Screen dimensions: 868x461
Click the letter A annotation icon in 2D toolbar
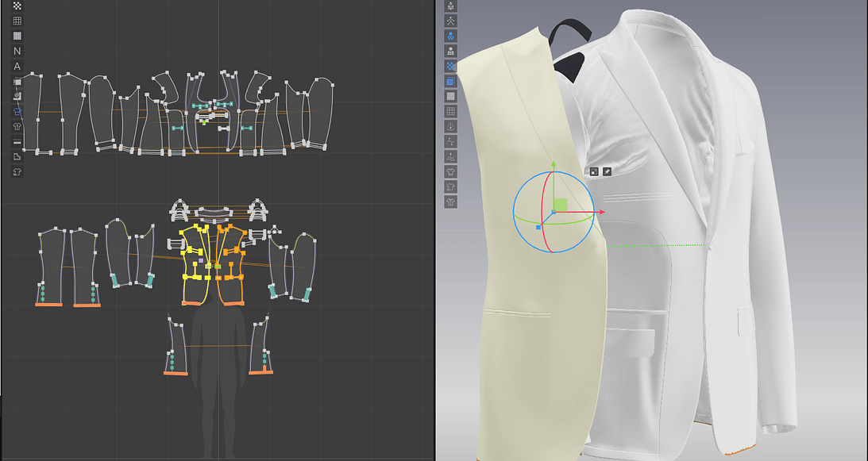tap(16, 65)
